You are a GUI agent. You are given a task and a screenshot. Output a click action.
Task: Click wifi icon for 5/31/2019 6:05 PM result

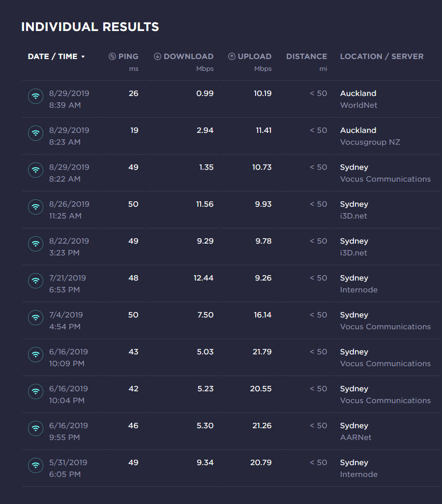(x=35, y=466)
